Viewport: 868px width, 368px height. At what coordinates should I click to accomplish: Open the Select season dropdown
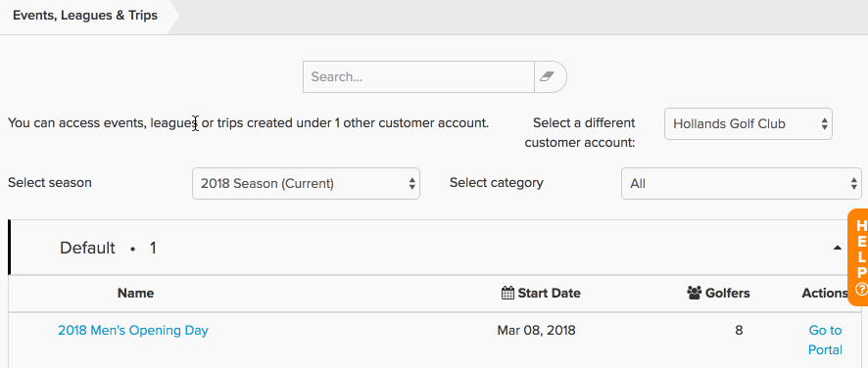pos(306,184)
